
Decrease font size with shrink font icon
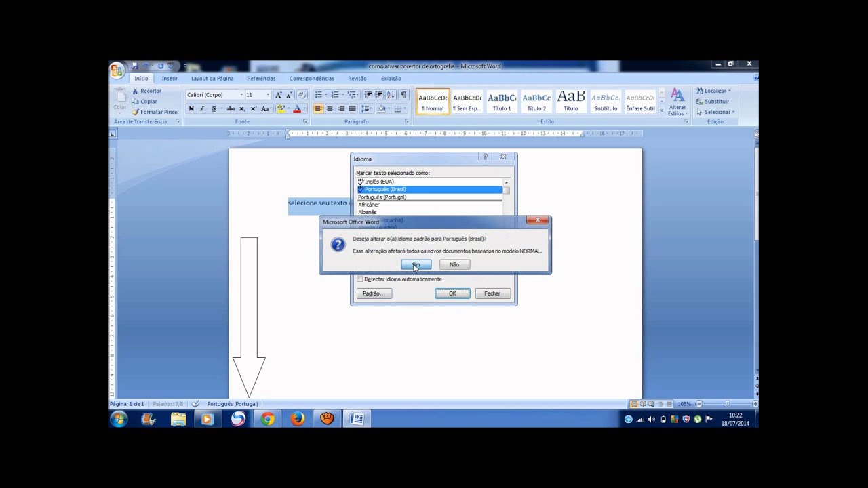click(x=289, y=95)
